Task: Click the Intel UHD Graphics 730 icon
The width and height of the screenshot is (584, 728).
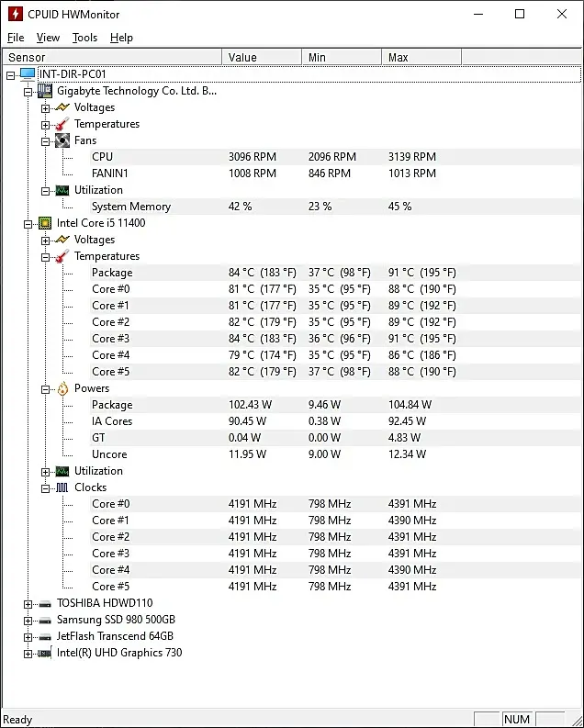Action: [x=44, y=653]
